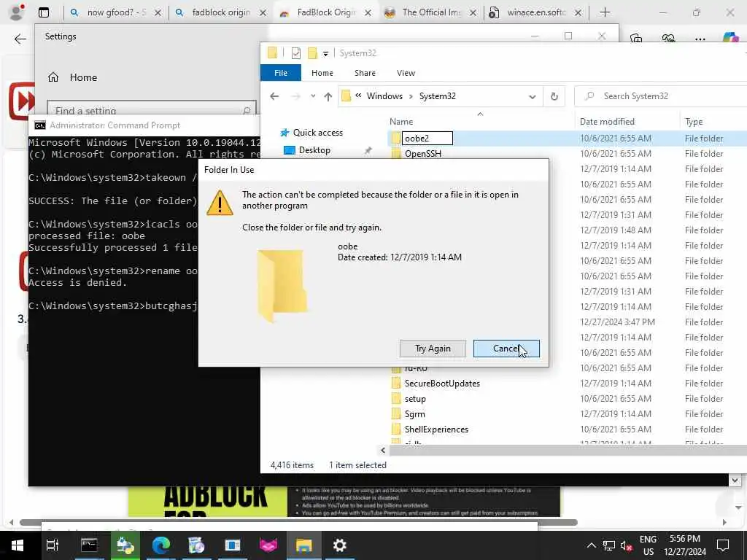Open the Action Center notifications icon
The height and width of the screenshot is (560, 747).
tap(723, 545)
